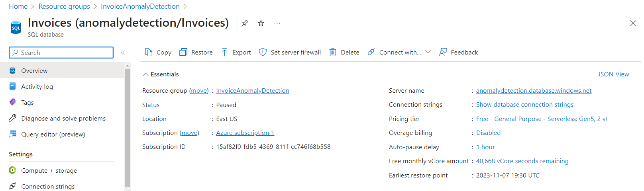This screenshot has height=191, width=644.
Task: Click the search magnifier icon
Action: pos(15,53)
